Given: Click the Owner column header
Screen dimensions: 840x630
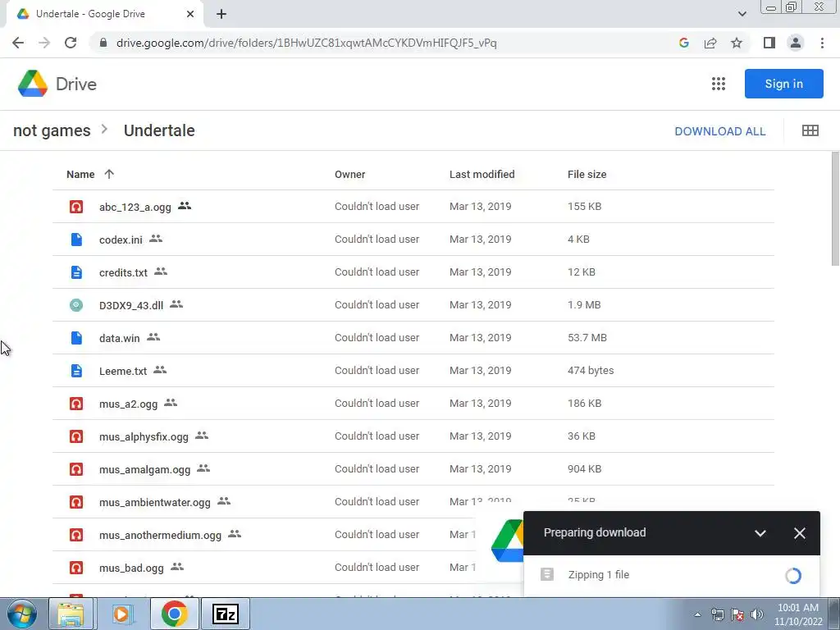Looking at the screenshot, I should click(x=349, y=174).
